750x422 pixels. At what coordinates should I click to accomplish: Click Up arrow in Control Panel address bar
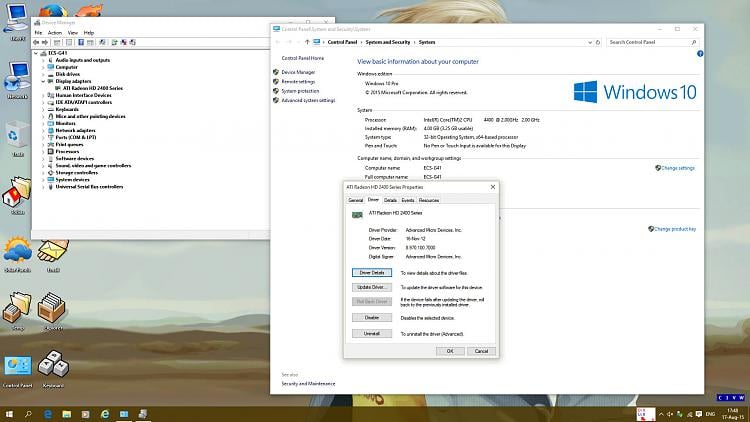coord(307,42)
